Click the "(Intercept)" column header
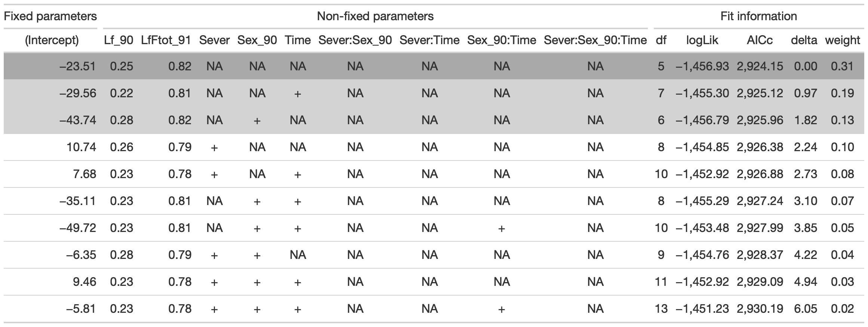 [x=52, y=40]
